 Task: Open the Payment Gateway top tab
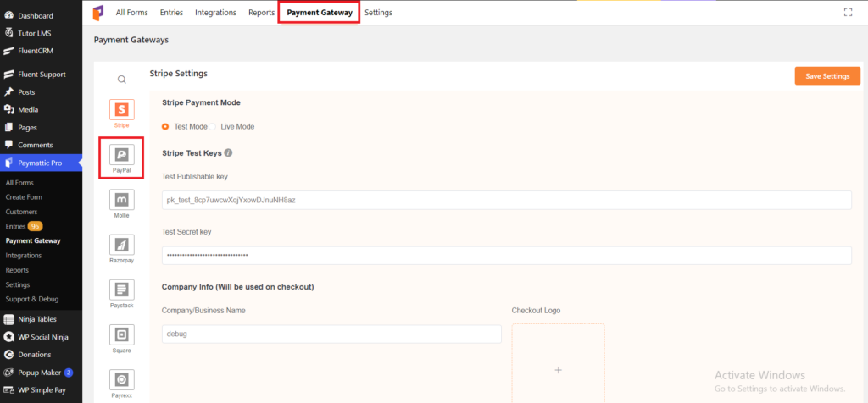320,12
